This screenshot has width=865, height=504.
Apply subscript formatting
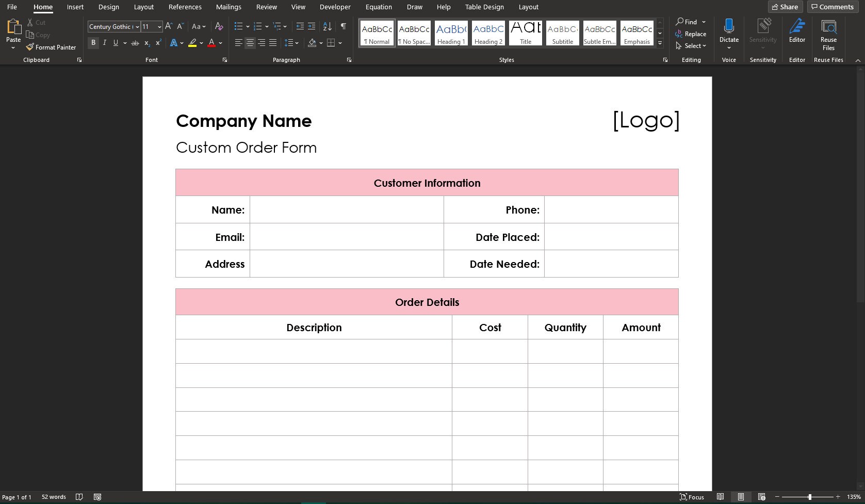146,43
